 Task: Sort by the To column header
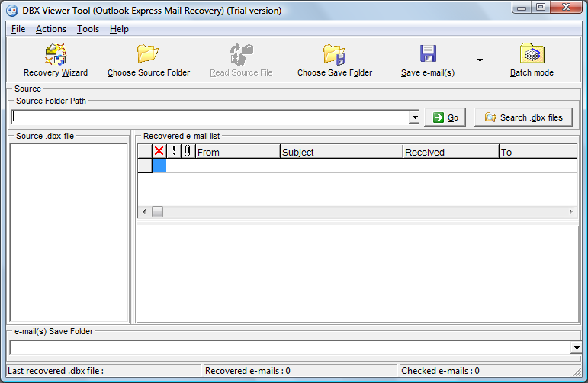(538, 152)
